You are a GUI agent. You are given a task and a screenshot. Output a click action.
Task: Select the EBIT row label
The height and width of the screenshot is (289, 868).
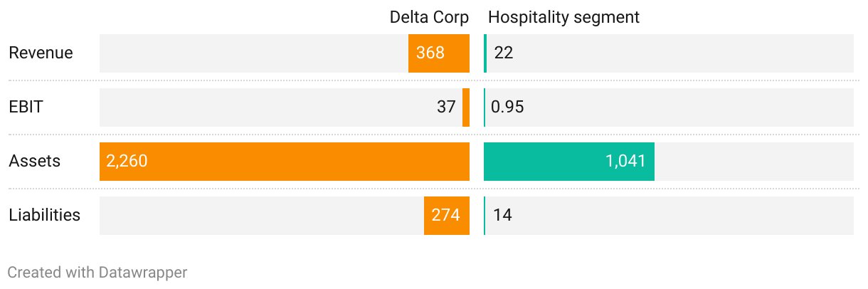(26, 107)
